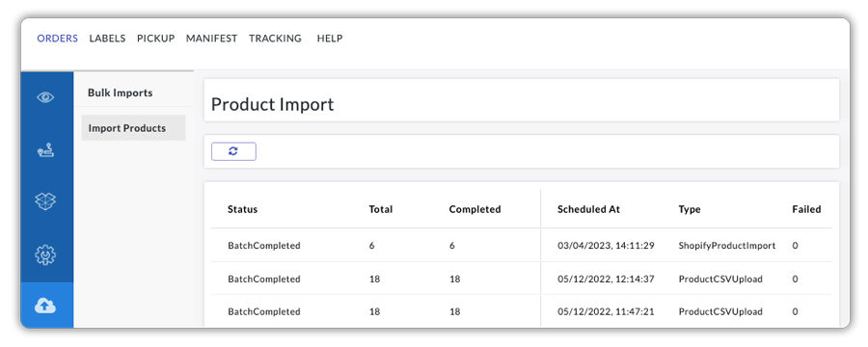This screenshot has width=868, height=347.
Task: Click ProductCSVUpload in the 11:47:21 row
Action: click(720, 311)
